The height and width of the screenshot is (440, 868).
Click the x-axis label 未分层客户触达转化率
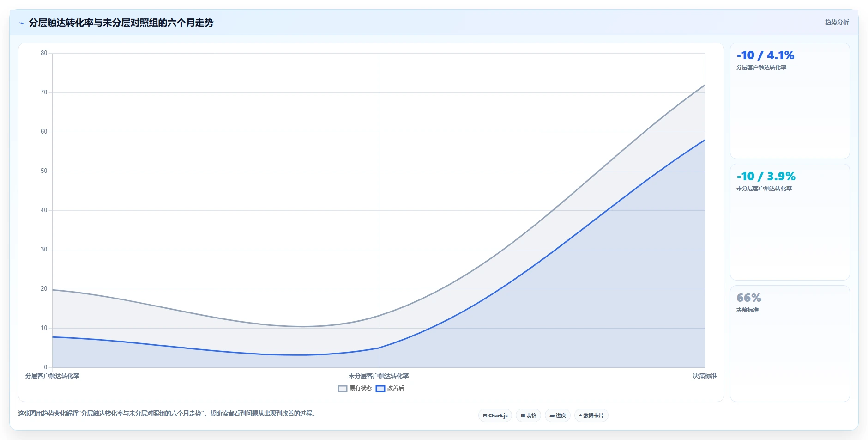[379, 376]
